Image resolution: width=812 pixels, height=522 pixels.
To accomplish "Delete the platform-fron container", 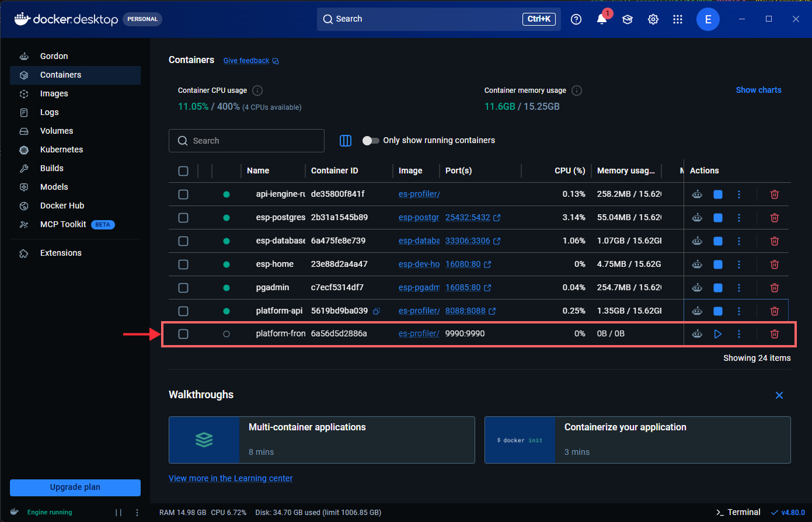I will 775,334.
